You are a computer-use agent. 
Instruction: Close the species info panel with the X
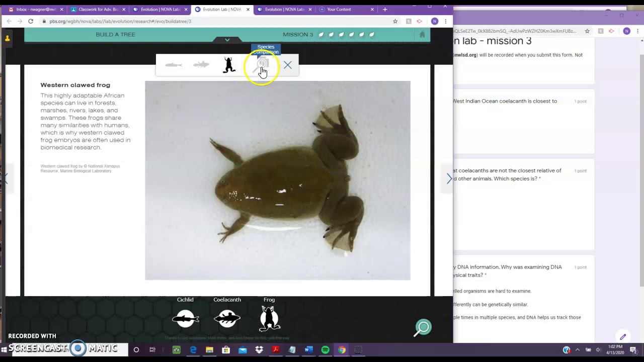(287, 65)
